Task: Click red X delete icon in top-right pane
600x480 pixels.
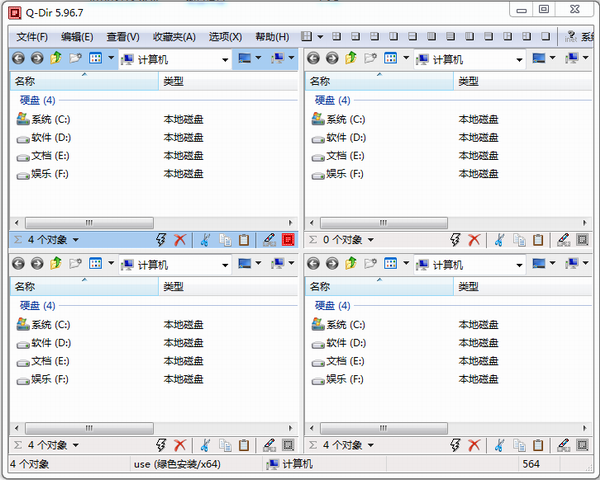Action: pyautogui.click(x=474, y=240)
